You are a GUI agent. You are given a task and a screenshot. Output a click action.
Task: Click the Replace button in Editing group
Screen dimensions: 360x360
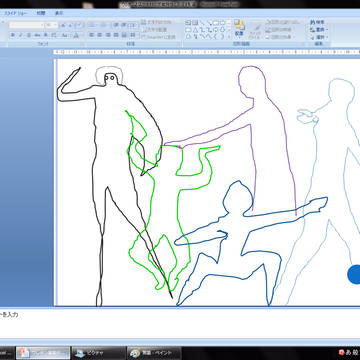[319, 29]
